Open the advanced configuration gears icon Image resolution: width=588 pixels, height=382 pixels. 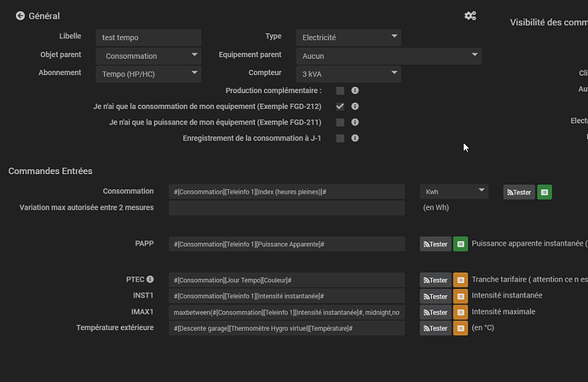click(x=470, y=15)
